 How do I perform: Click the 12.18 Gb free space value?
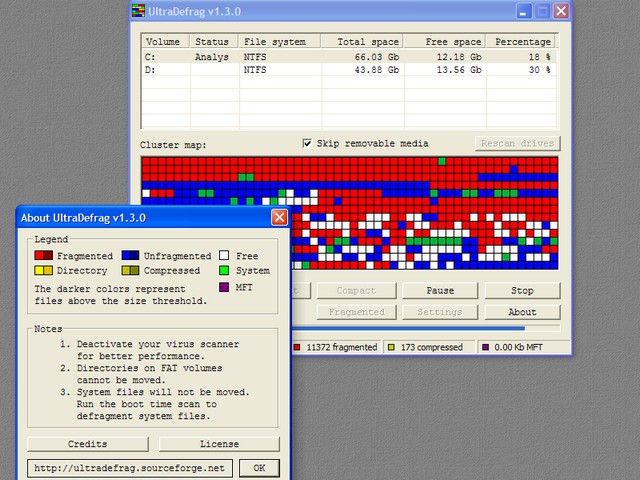coord(459,57)
